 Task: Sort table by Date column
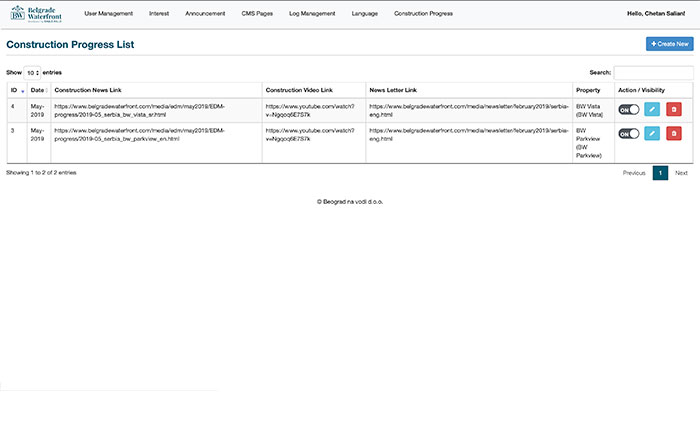pyautogui.click(x=38, y=90)
